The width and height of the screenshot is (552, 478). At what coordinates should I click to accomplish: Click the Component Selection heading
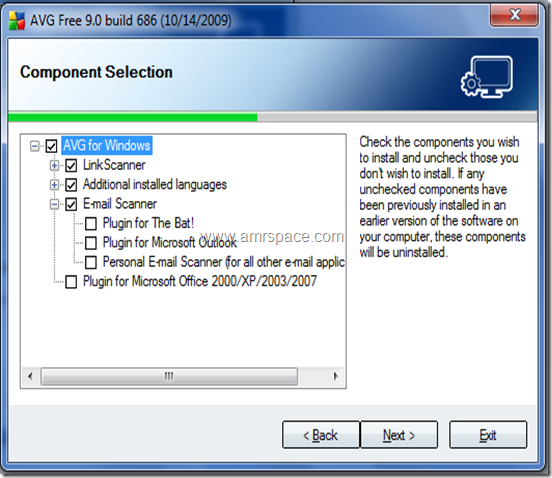tap(96, 72)
